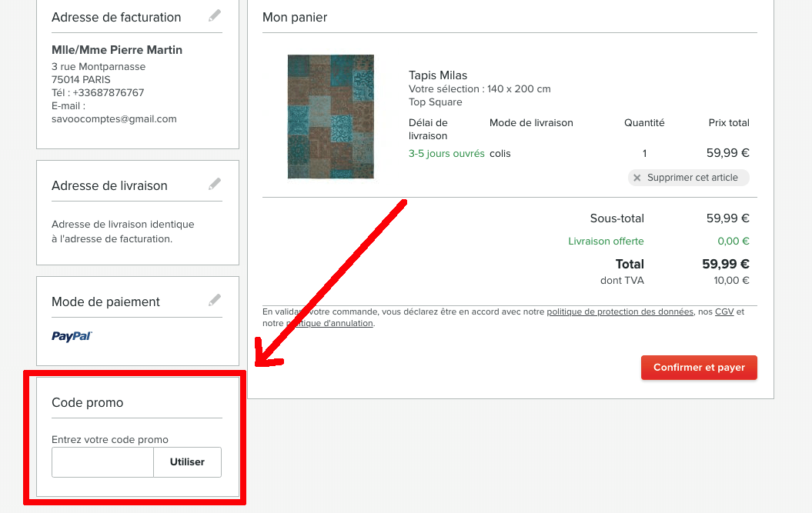Open the politique d'annulation link
812x513 pixels.
331,323
